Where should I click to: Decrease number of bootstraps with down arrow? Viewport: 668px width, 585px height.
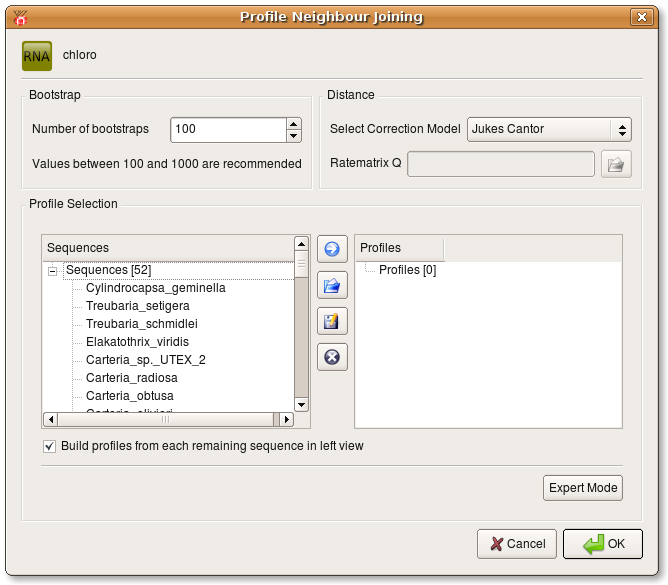point(293,136)
